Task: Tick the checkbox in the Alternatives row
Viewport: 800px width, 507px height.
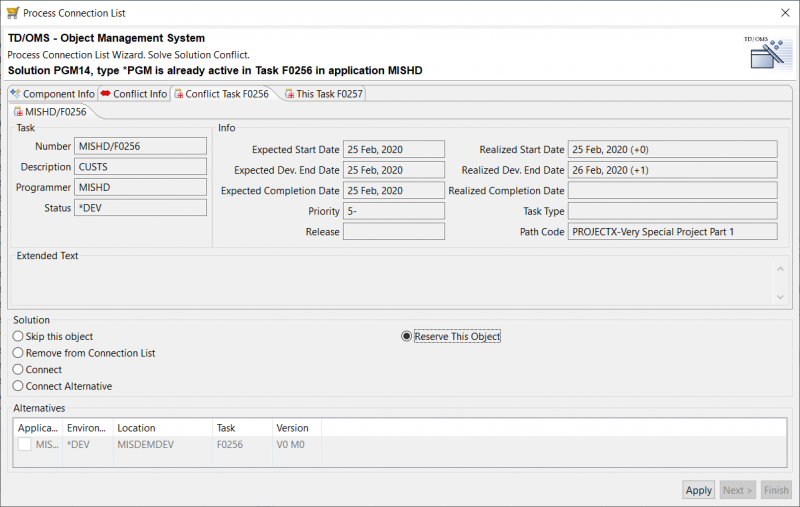Action: pos(24,444)
